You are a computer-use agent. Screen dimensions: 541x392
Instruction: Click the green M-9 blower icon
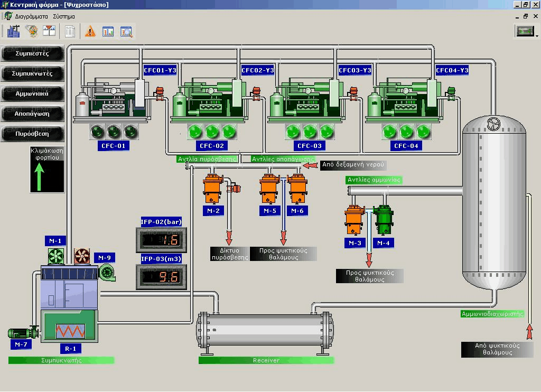click(x=107, y=272)
